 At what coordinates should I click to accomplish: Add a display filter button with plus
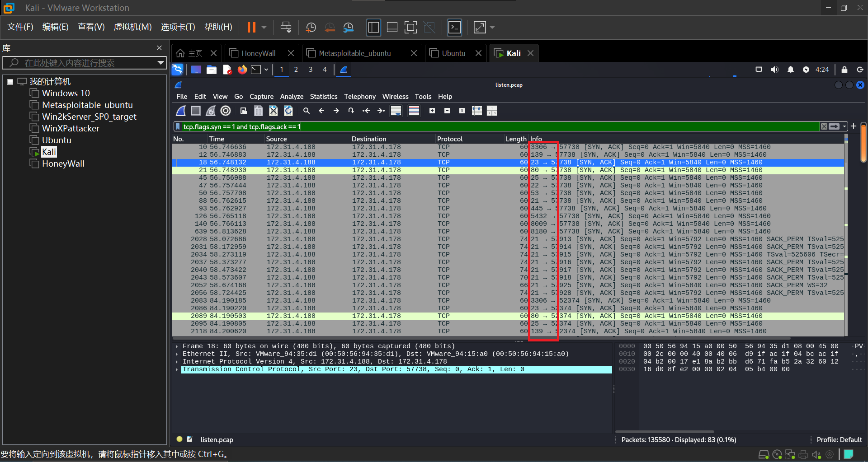(x=854, y=126)
